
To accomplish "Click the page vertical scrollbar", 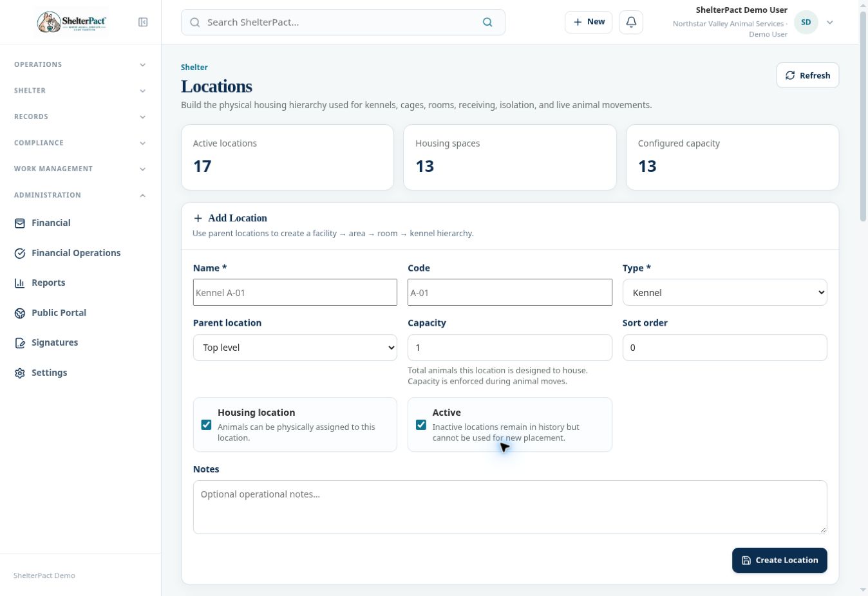I will tap(863, 116).
